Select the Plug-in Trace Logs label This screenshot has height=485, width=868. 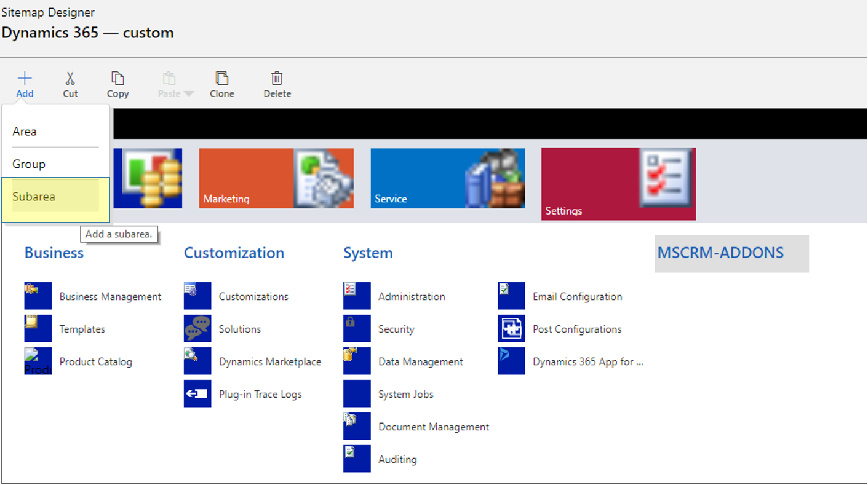pos(260,394)
